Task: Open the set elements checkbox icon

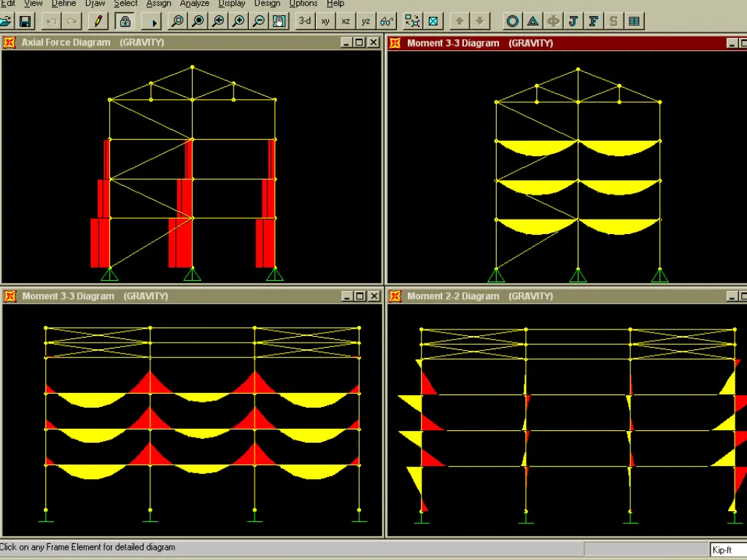Action: 433,21
